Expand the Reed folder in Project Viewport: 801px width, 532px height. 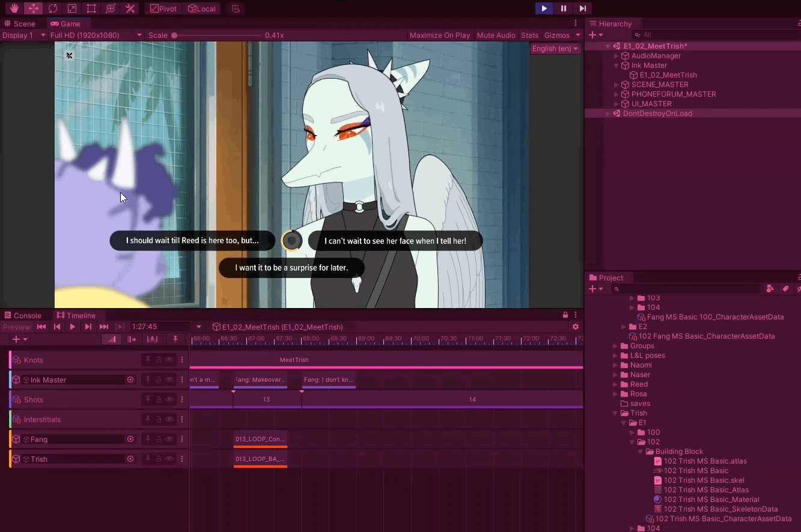click(615, 384)
